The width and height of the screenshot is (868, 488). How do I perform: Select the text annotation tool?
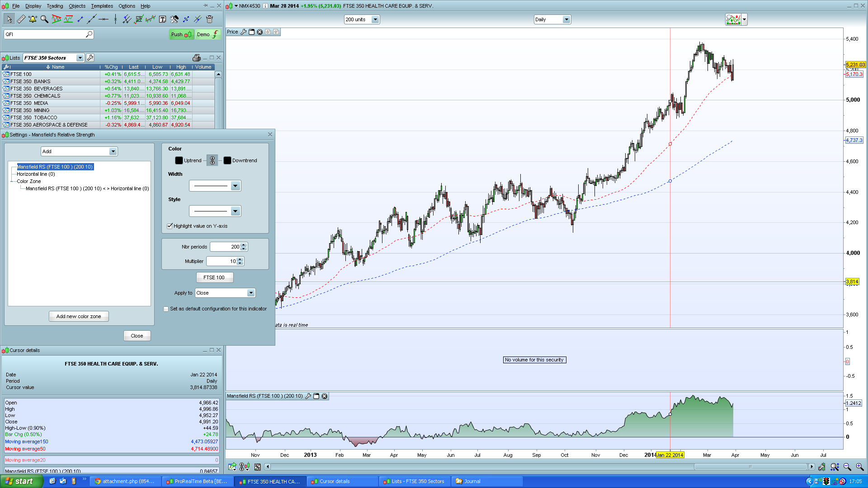click(x=162, y=19)
